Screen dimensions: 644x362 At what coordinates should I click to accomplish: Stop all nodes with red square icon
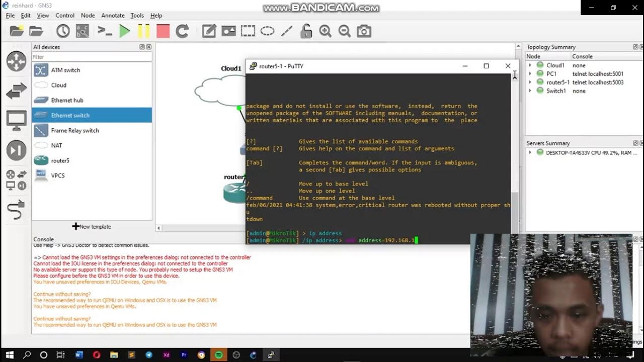coord(163,31)
